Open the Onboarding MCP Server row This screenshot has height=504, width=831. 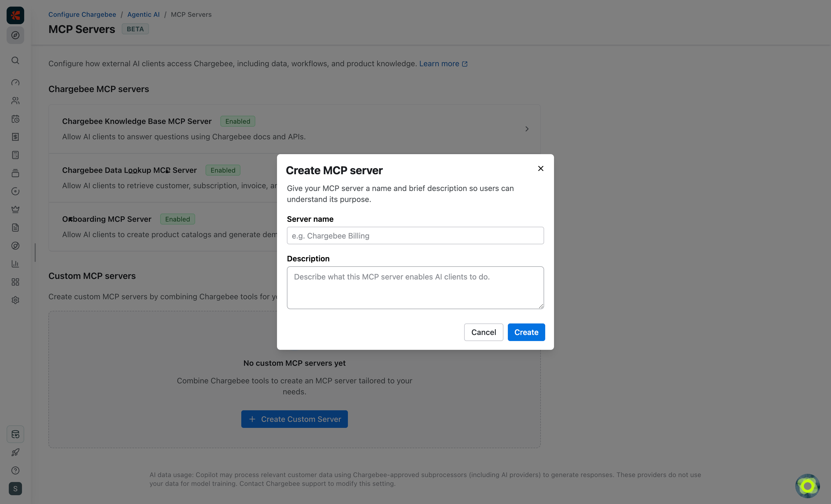(163, 227)
